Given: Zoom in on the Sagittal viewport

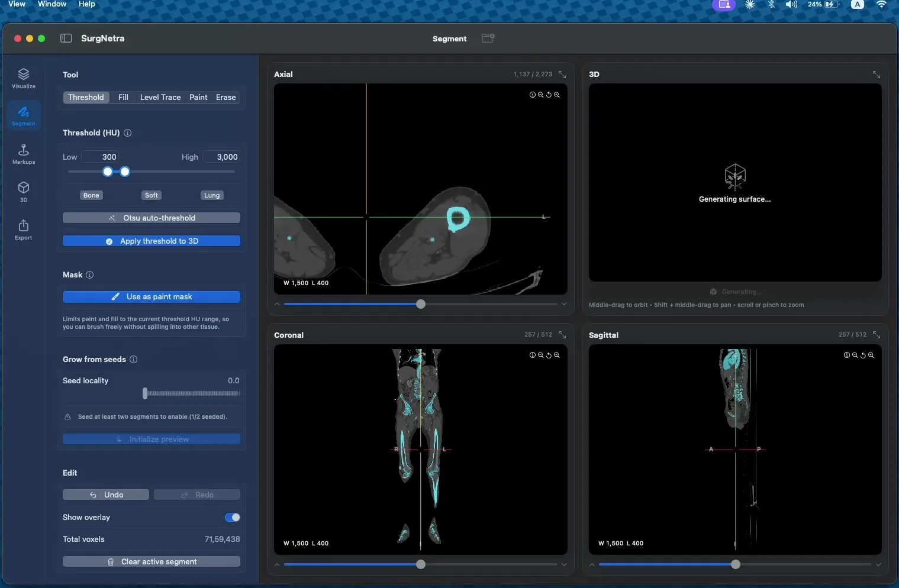Looking at the screenshot, I should [x=871, y=355].
